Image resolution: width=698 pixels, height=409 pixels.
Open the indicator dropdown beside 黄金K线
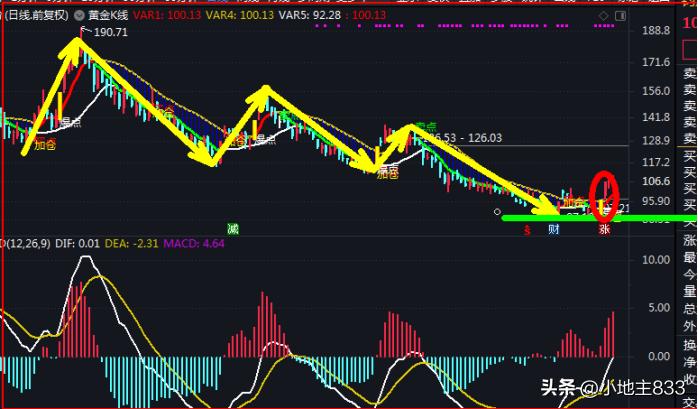point(79,16)
